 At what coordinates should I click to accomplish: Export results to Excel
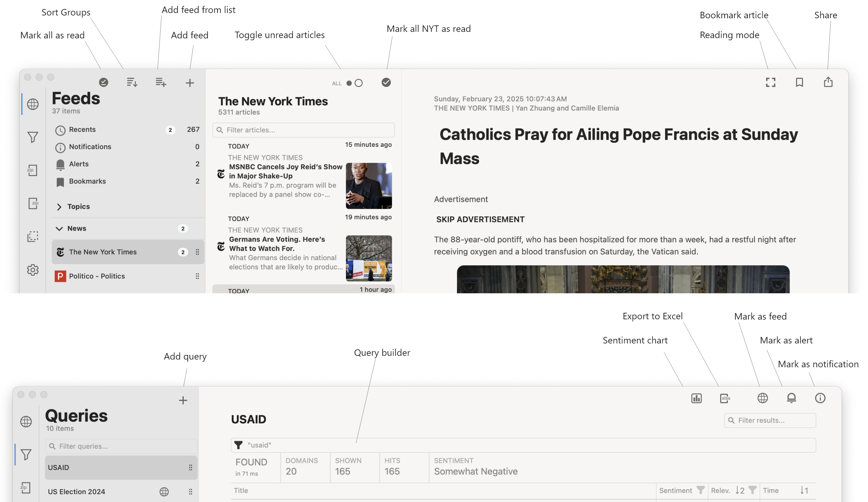(x=725, y=398)
